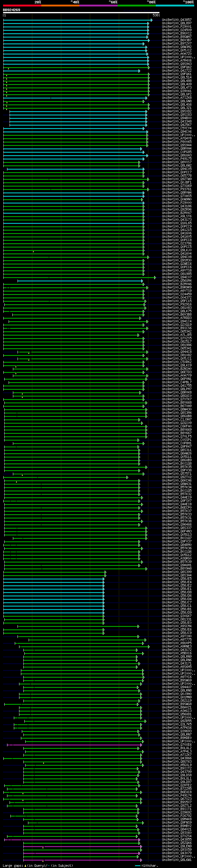Image resolution: width=197 pixels, height=868 pixels.
Task: Open hit UniRef100_B6V3B7
Action: click(x=176, y=40)
